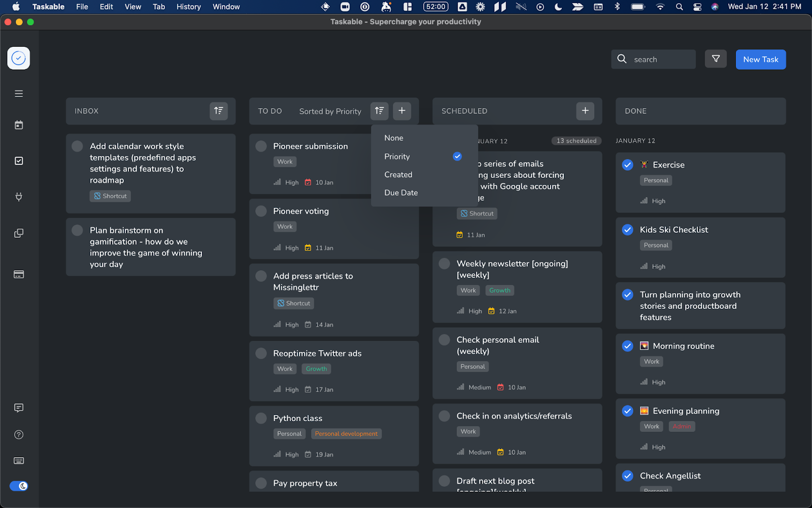Open the History menu in the menu bar
The width and height of the screenshot is (812, 508).
pos(188,7)
